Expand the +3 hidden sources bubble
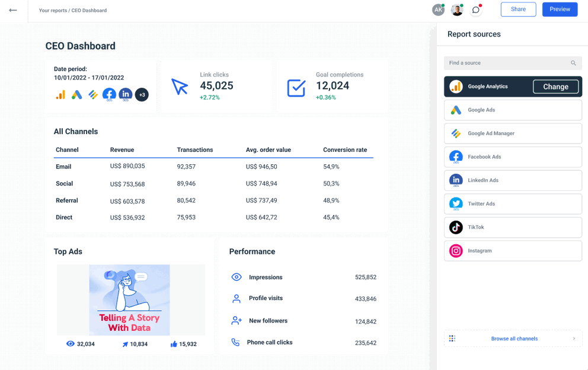The height and width of the screenshot is (370, 588). click(142, 94)
